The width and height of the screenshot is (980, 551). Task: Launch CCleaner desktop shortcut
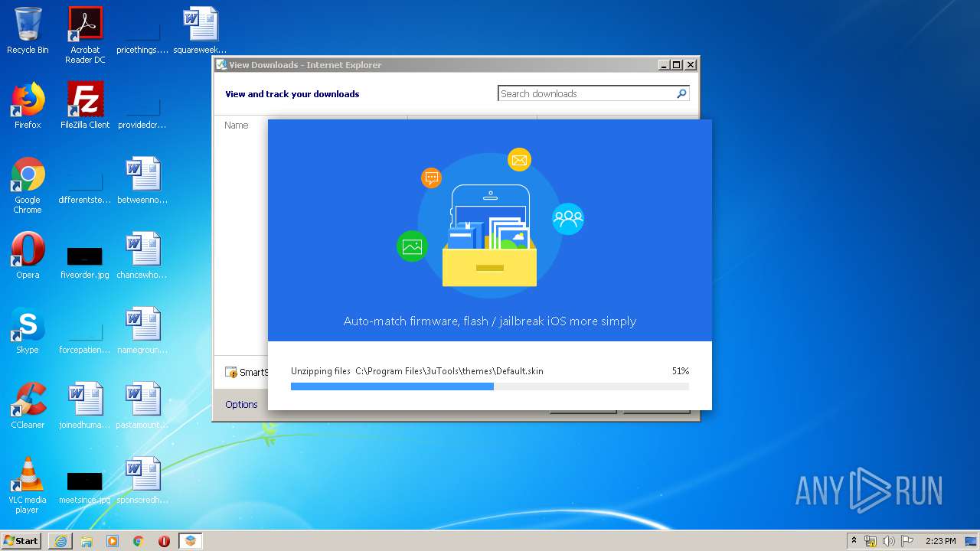tap(28, 406)
